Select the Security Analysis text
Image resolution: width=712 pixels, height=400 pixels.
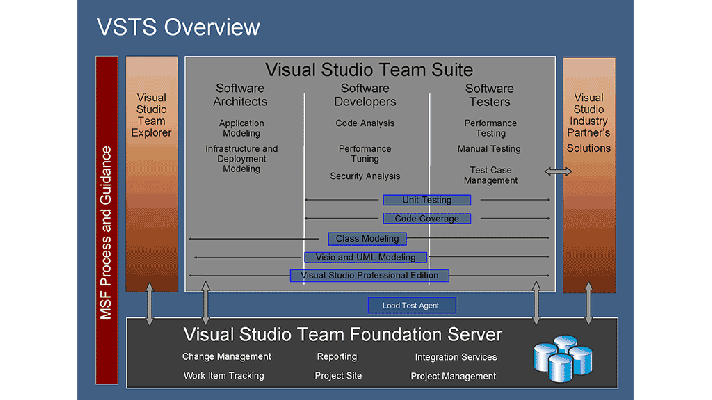click(x=365, y=176)
